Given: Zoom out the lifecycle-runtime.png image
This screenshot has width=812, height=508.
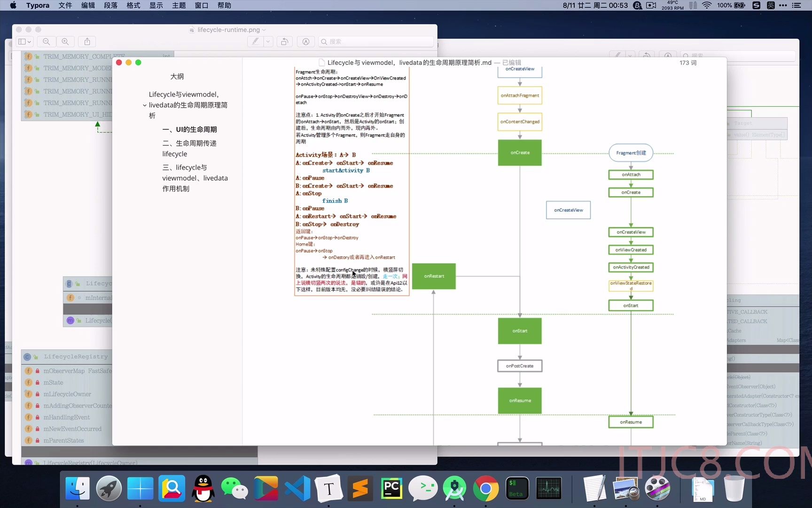Looking at the screenshot, I should coord(46,41).
